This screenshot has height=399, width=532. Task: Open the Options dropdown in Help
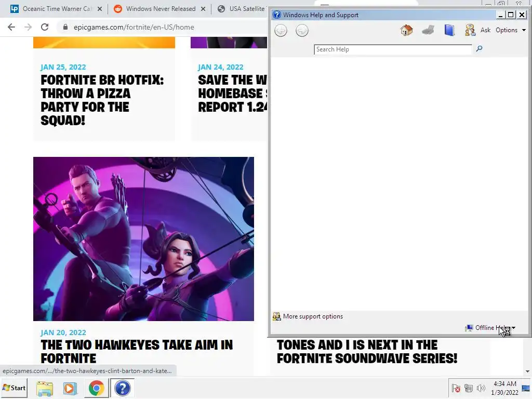511,30
